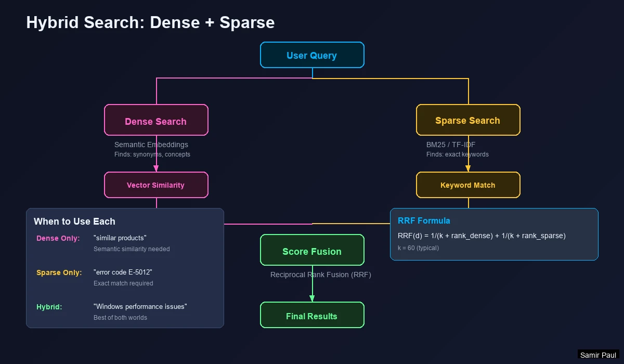The width and height of the screenshot is (624, 364).
Task: Click the Samir Paul credit label
Action: [598, 355]
